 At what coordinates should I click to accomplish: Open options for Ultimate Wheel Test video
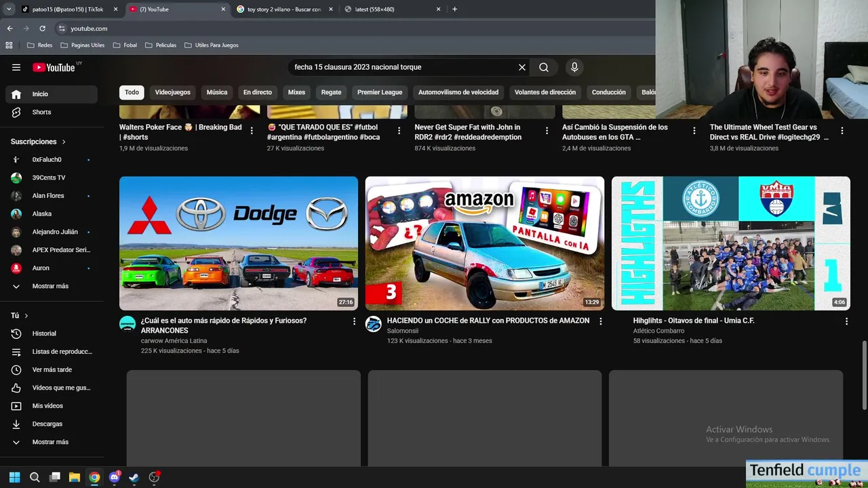pyautogui.click(x=842, y=131)
